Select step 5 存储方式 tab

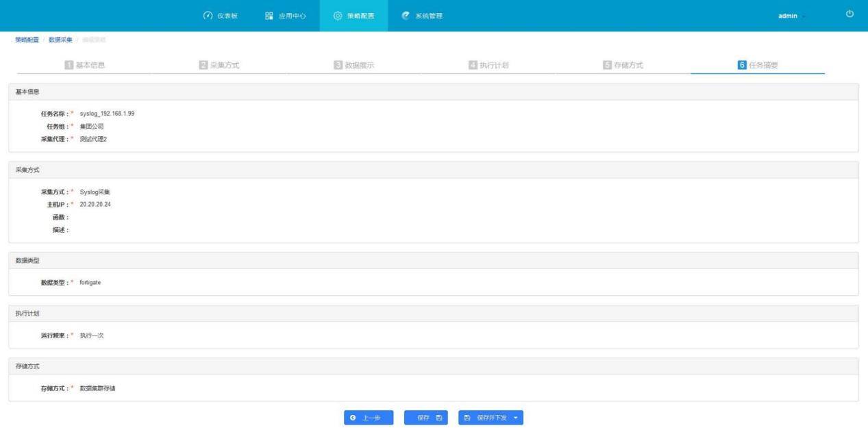[x=623, y=65]
